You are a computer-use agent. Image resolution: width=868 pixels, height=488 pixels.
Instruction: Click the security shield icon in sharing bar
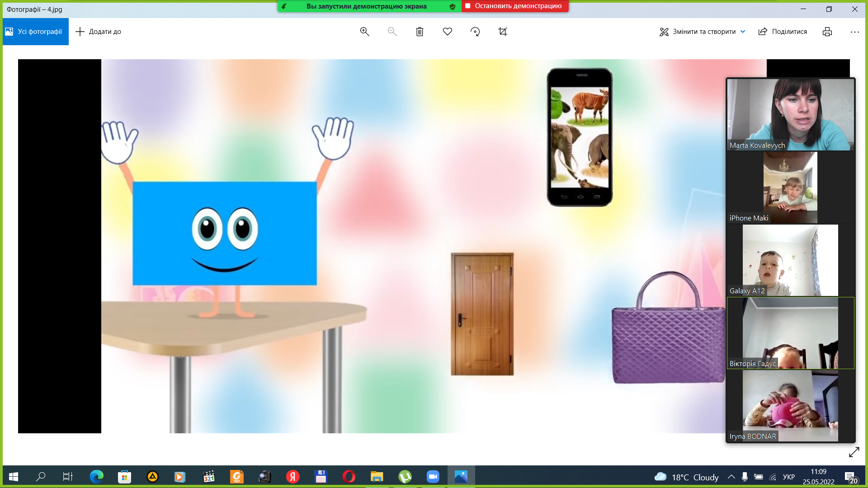pyautogui.click(x=453, y=6)
